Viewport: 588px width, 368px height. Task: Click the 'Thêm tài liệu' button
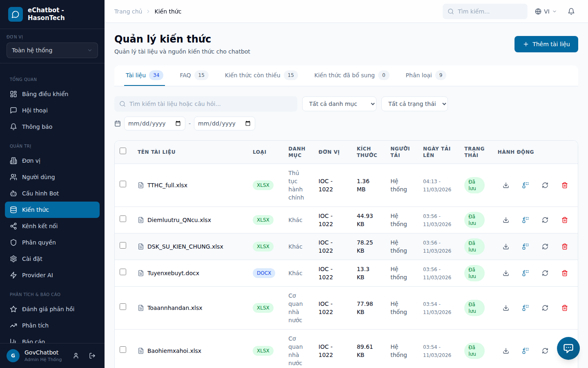point(546,44)
